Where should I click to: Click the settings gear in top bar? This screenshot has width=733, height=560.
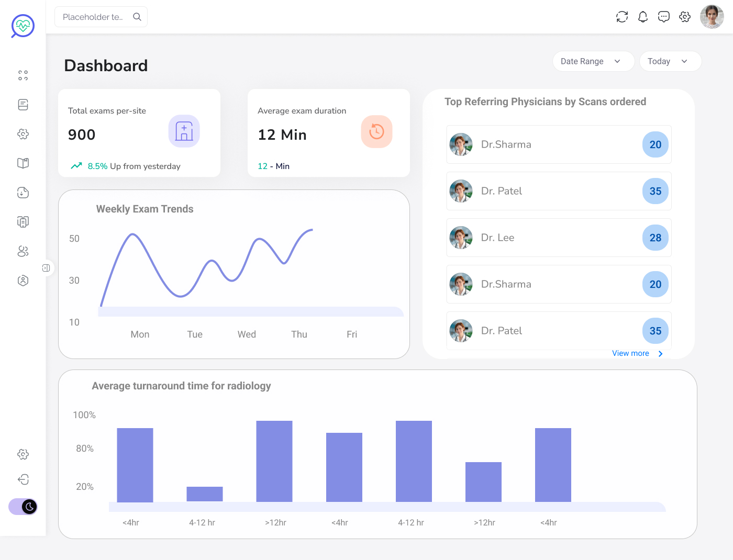(x=685, y=17)
